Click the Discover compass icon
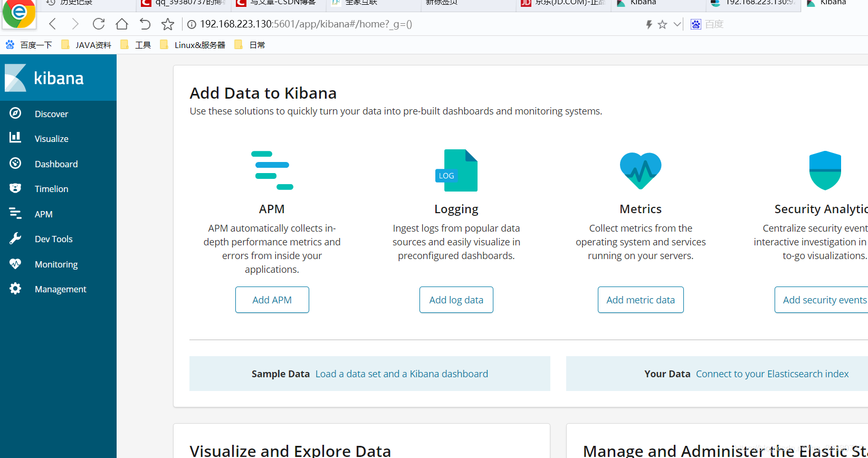 pos(15,113)
